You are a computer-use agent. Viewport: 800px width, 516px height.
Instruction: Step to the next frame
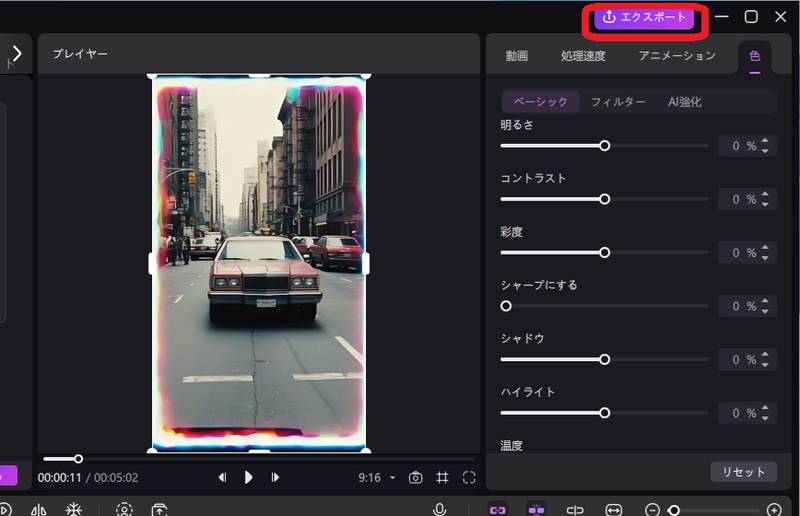pos(275,477)
